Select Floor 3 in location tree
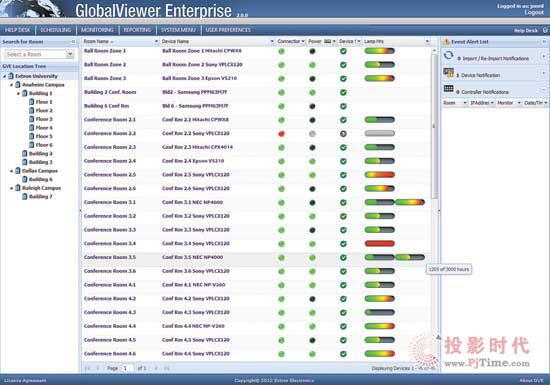Image resolution: width=550 pixels, height=385 pixels. pyautogui.click(x=44, y=119)
